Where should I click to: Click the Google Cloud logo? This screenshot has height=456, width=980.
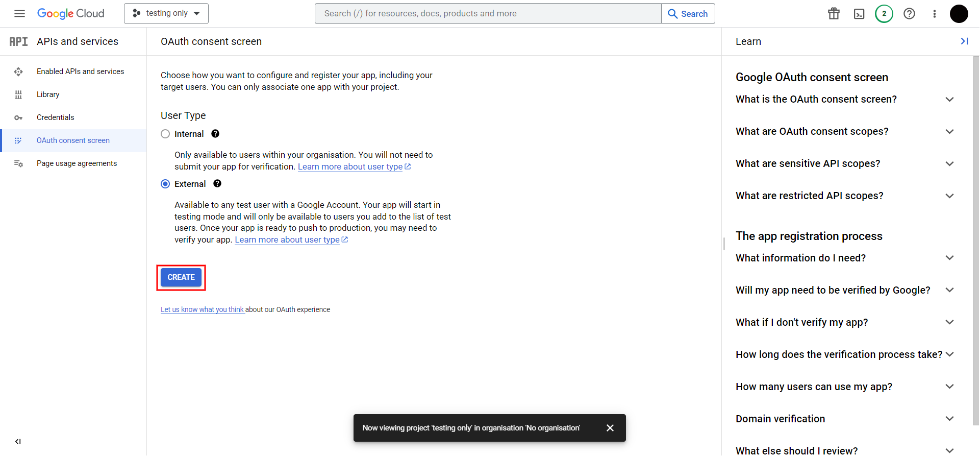(x=70, y=14)
